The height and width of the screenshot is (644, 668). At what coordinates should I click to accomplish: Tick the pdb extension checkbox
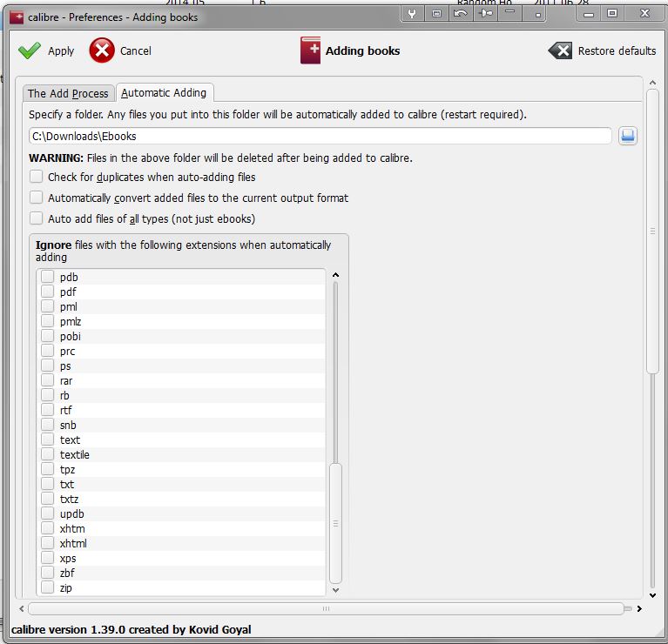(47, 277)
